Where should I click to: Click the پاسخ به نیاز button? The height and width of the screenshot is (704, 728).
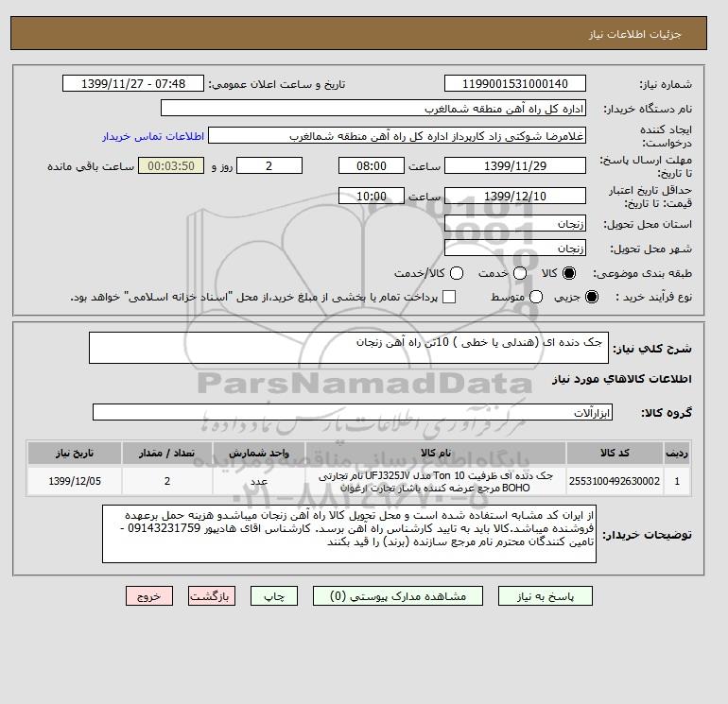546,596
